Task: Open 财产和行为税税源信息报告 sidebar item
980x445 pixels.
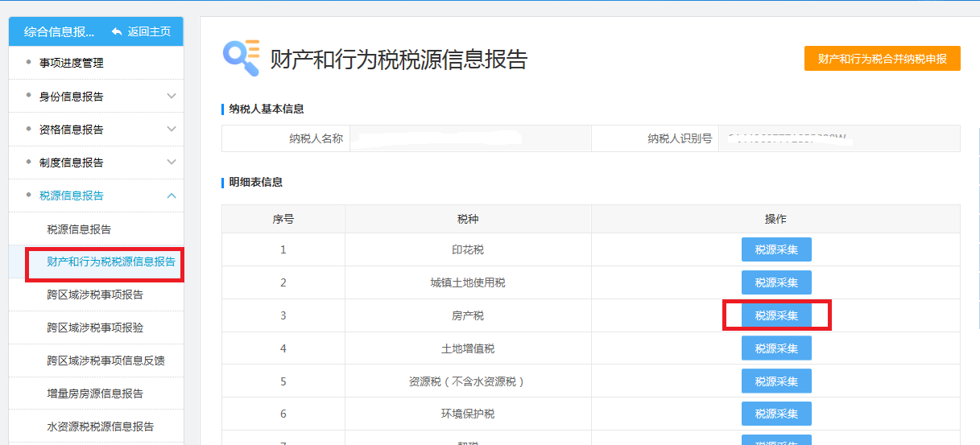Action: click(110, 262)
